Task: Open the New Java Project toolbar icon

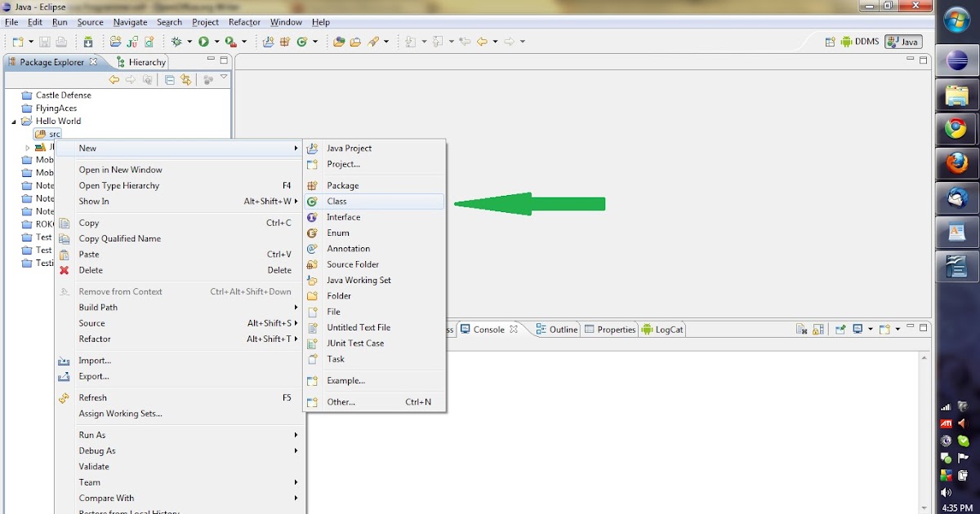Action: 269,41
